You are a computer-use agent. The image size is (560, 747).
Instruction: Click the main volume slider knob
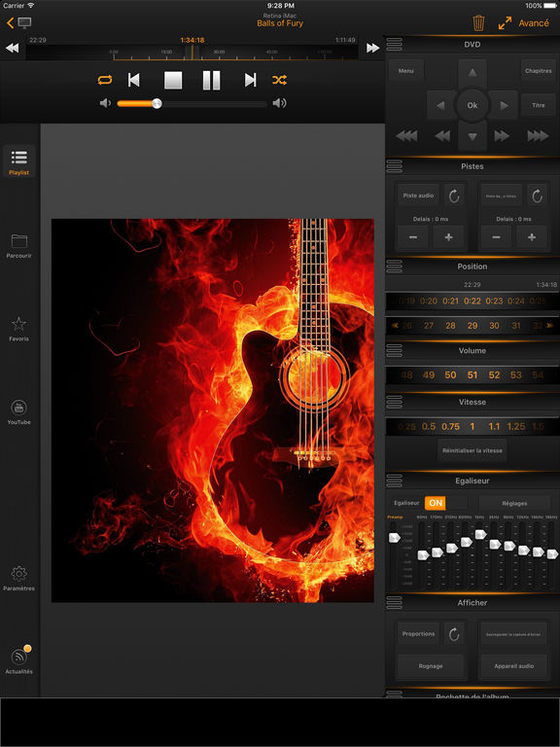point(157,103)
